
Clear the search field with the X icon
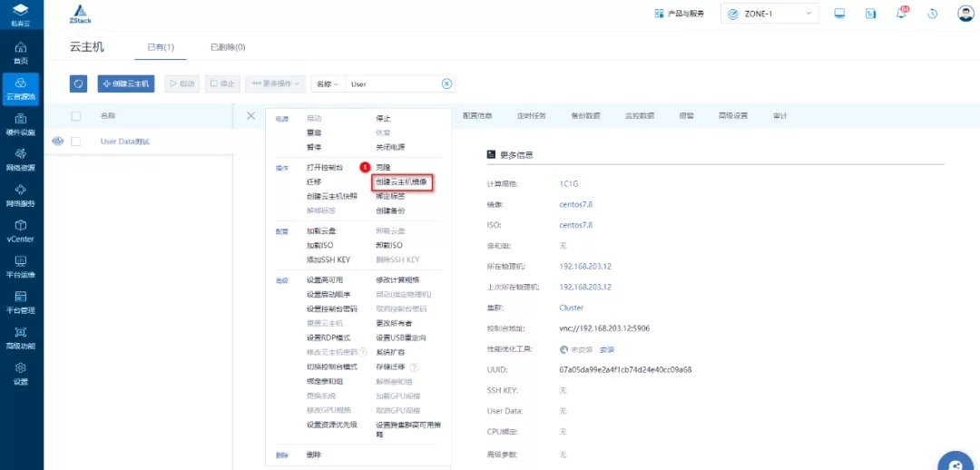coord(446,83)
